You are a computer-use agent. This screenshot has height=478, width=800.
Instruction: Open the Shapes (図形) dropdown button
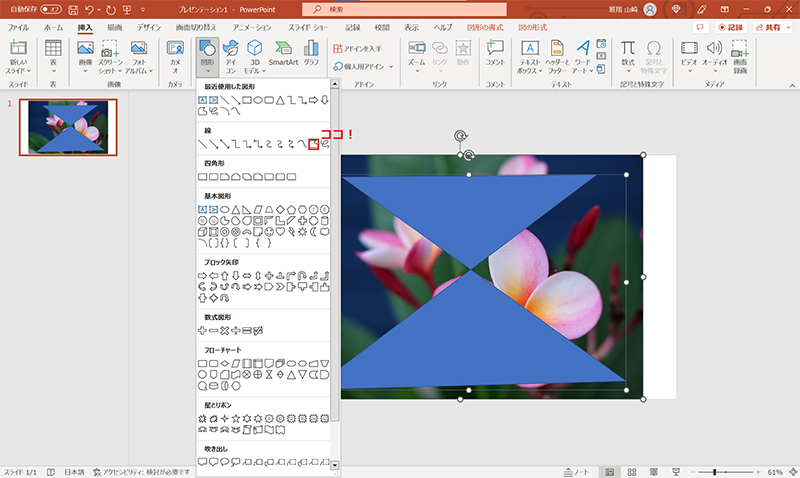(x=207, y=56)
